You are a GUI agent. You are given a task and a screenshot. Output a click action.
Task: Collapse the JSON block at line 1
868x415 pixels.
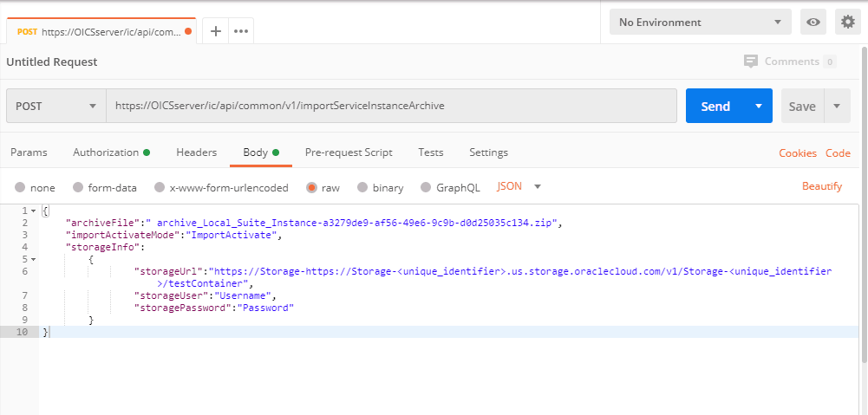point(33,211)
